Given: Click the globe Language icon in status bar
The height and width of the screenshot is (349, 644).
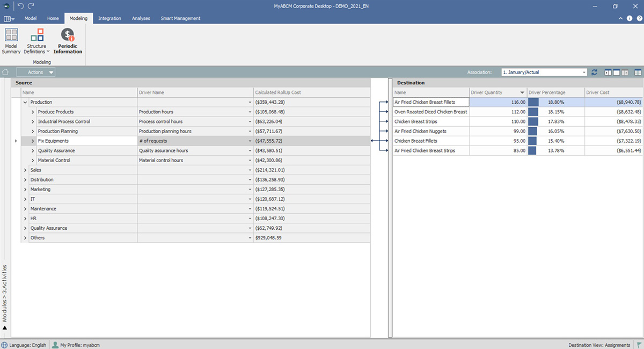Looking at the screenshot, I should point(5,345).
